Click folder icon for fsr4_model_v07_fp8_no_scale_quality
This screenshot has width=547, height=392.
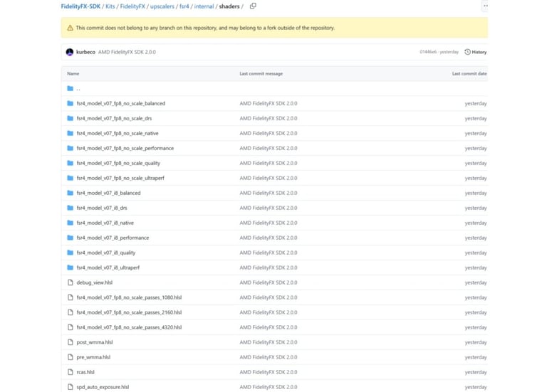coord(70,163)
